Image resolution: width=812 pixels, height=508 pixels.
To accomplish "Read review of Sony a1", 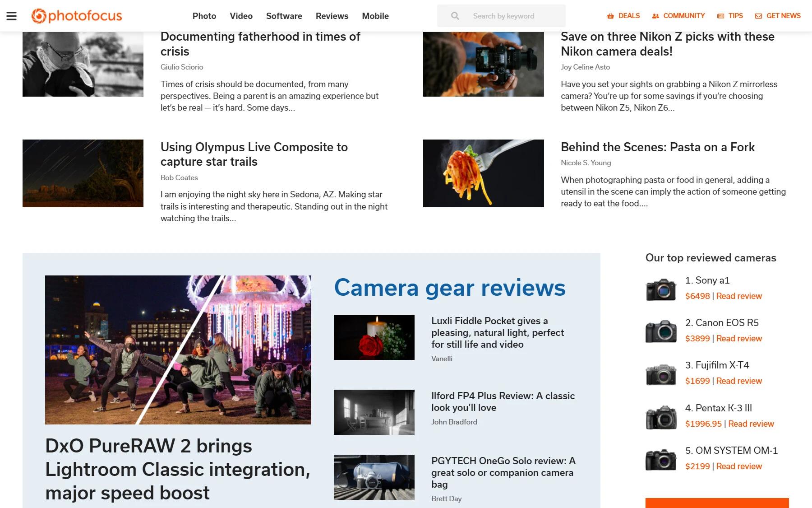I will click(x=739, y=296).
